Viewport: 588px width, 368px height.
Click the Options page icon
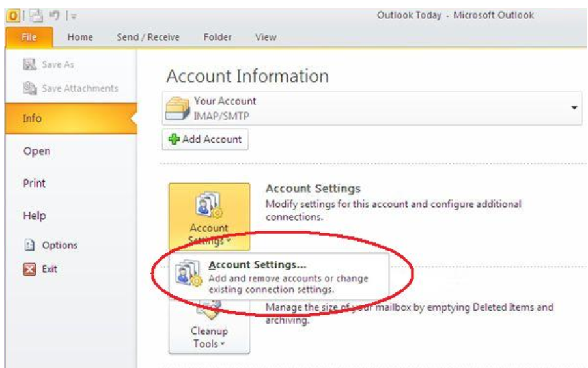click(x=29, y=245)
